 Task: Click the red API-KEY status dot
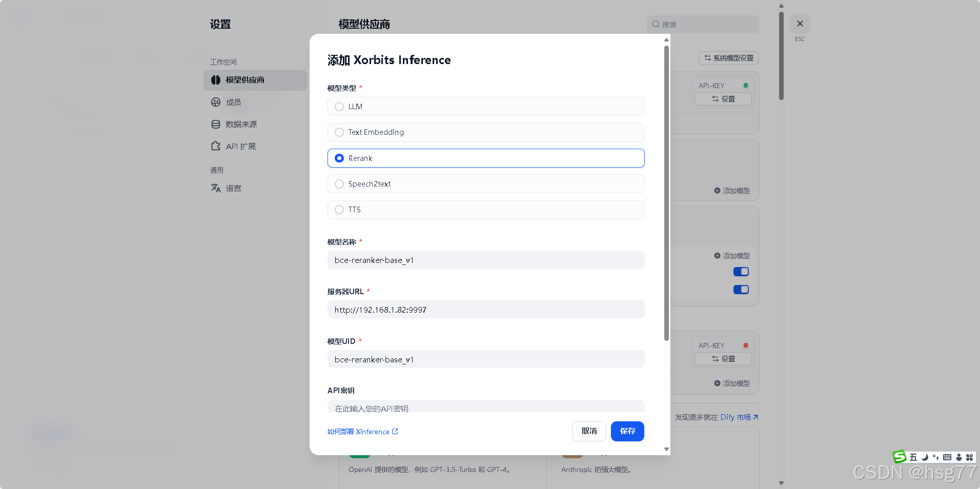pos(746,345)
